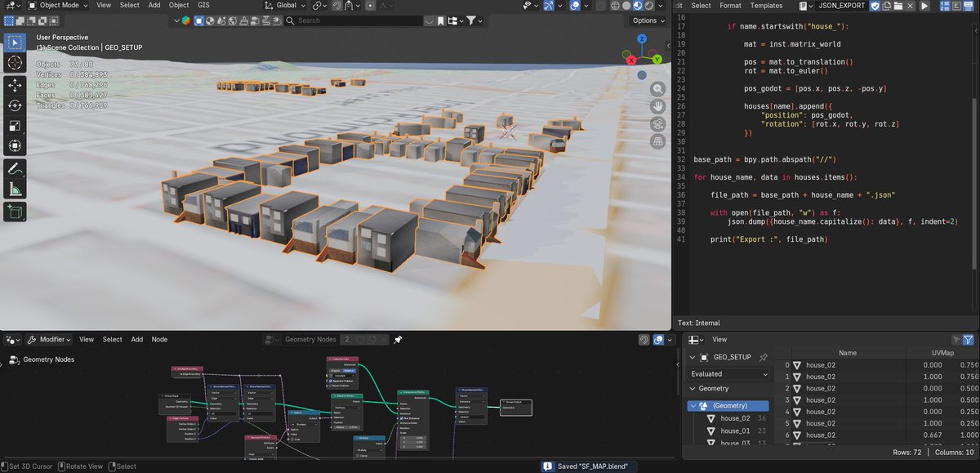Open the GIS menu
The image size is (980, 473).
205,5
